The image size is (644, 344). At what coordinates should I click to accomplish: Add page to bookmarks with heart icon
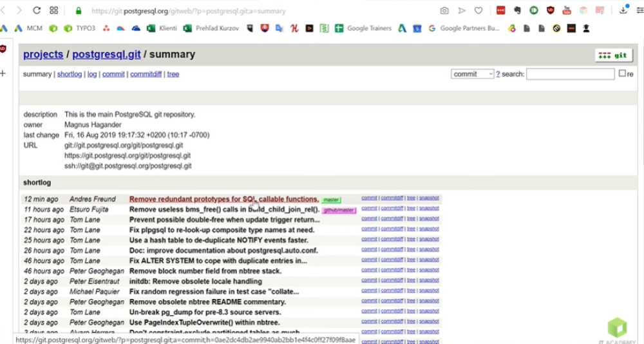478,10
